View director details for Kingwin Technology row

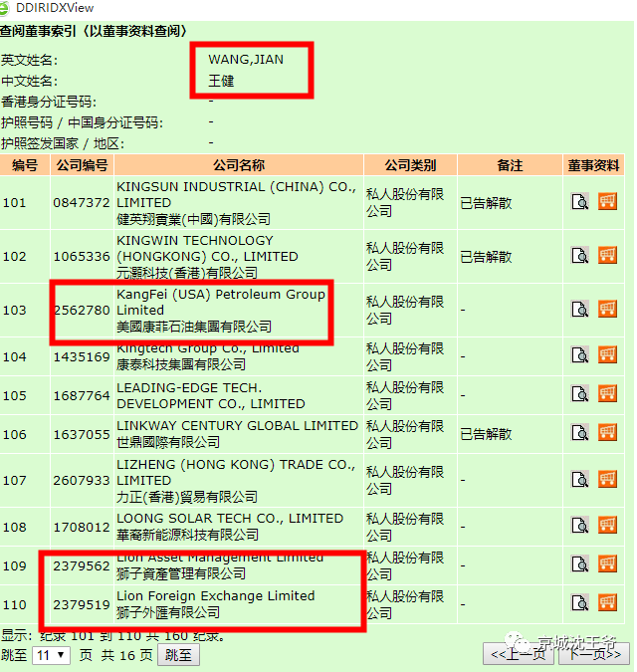click(580, 256)
